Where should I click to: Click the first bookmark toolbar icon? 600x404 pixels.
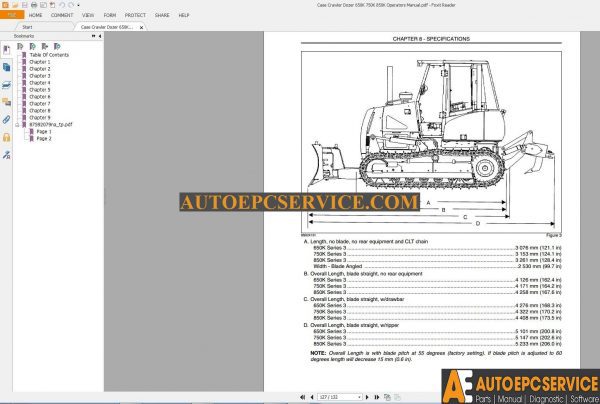point(20,46)
